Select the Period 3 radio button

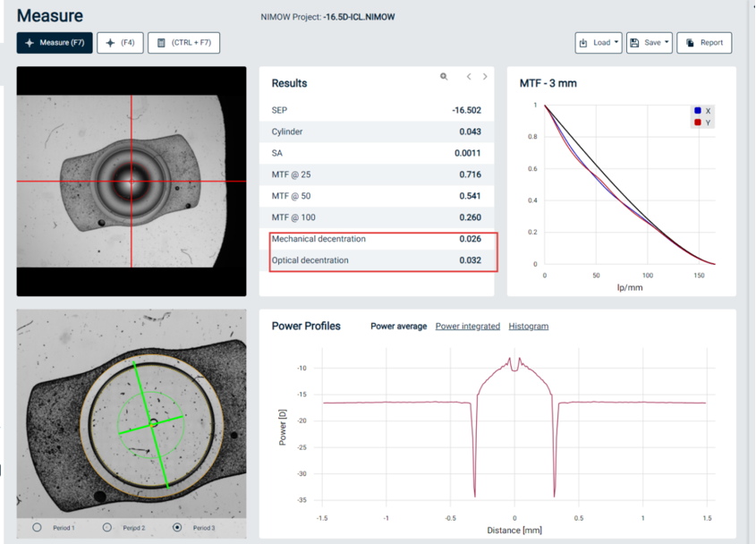[177, 528]
